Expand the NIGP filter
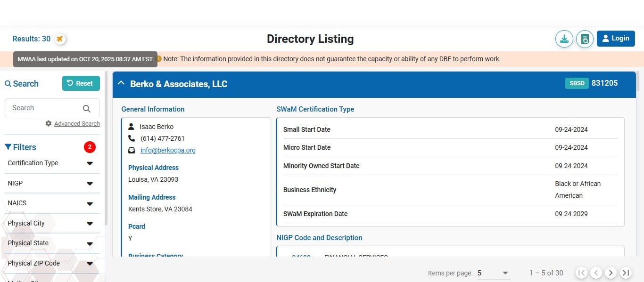 click(x=52, y=183)
